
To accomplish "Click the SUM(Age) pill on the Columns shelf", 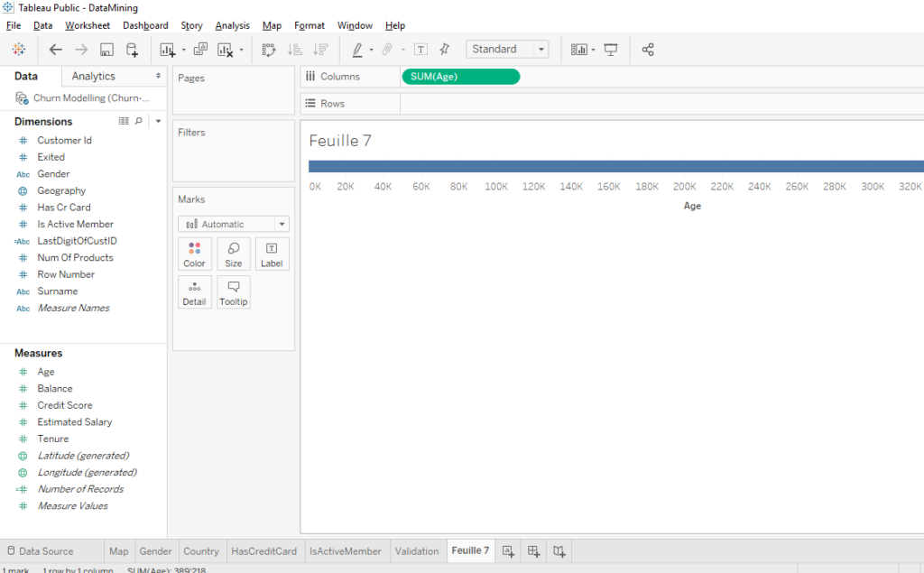I will [460, 77].
